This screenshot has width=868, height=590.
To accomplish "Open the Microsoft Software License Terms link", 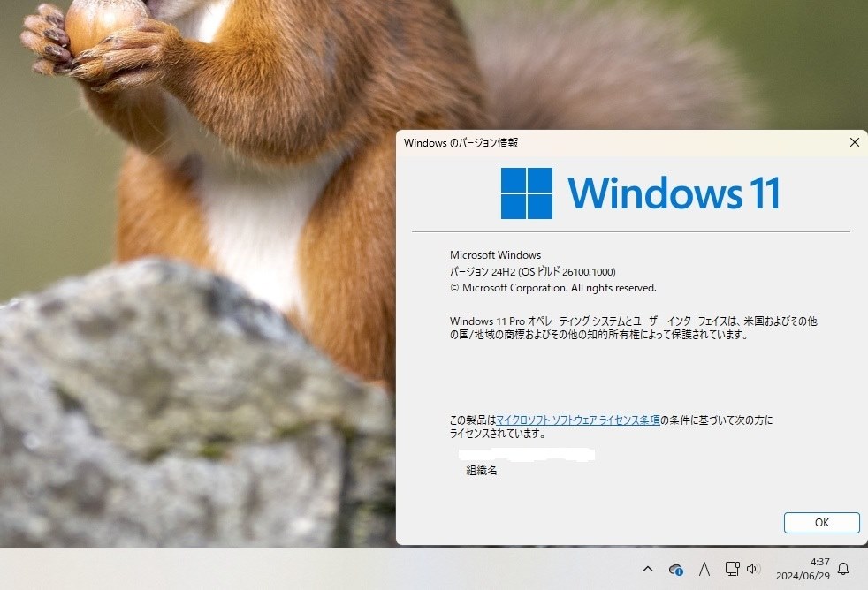I will (x=578, y=420).
